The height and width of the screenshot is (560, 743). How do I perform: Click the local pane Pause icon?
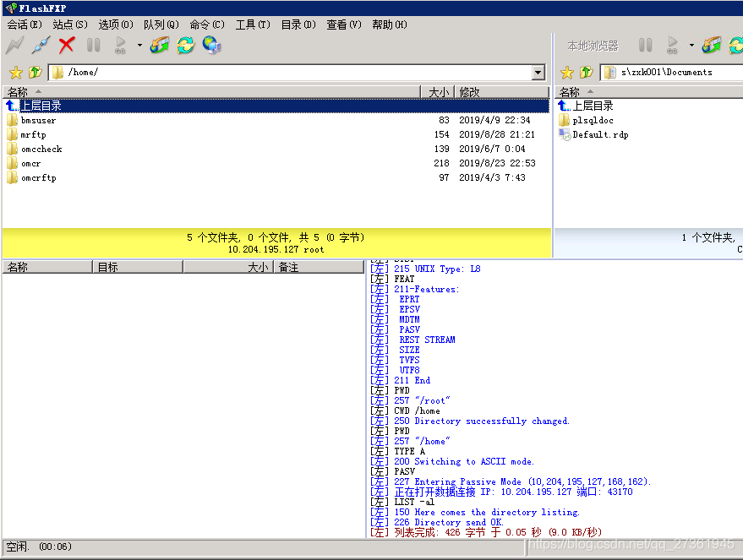point(646,46)
